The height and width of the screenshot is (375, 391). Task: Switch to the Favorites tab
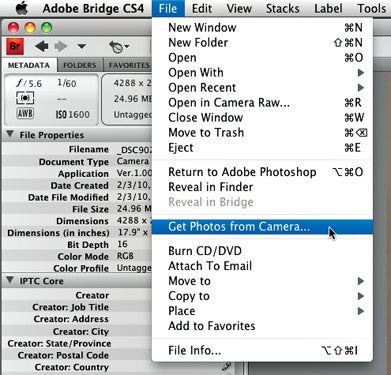coord(129,65)
